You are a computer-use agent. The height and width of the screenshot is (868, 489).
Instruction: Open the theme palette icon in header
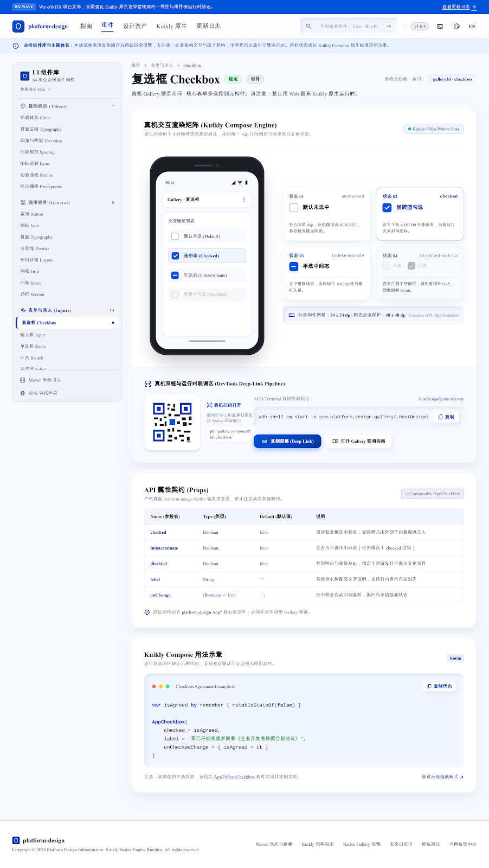456,26
